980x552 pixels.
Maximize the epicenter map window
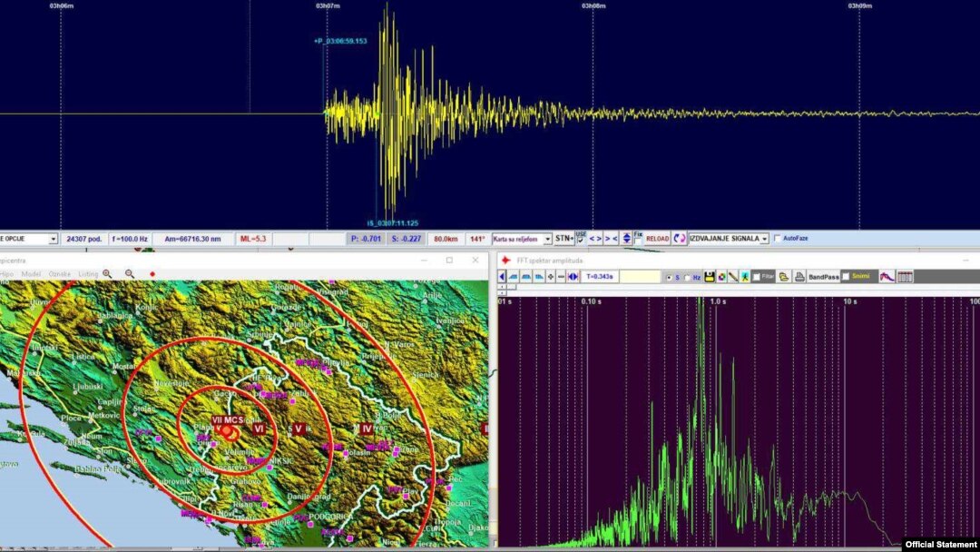point(449,260)
